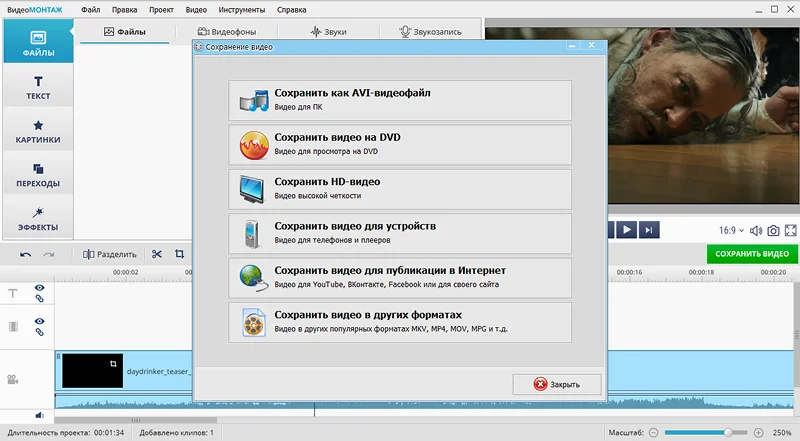800x441 pixels.
Task: Click the mobile phone device icon
Action: click(x=251, y=234)
